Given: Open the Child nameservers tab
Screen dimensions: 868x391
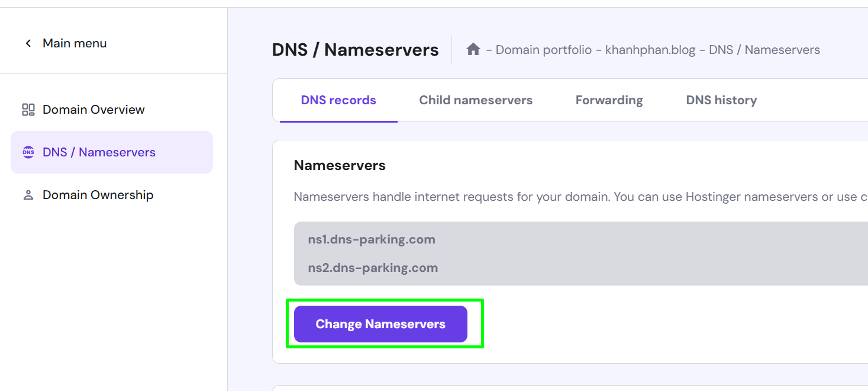Looking at the screenshot, I should click(476, 100).
